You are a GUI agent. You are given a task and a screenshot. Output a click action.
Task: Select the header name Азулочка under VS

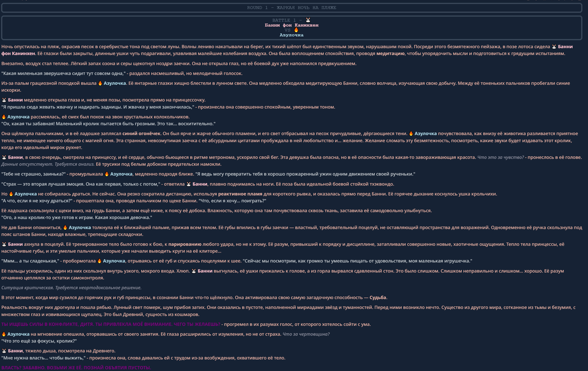[x=292, y=35]
